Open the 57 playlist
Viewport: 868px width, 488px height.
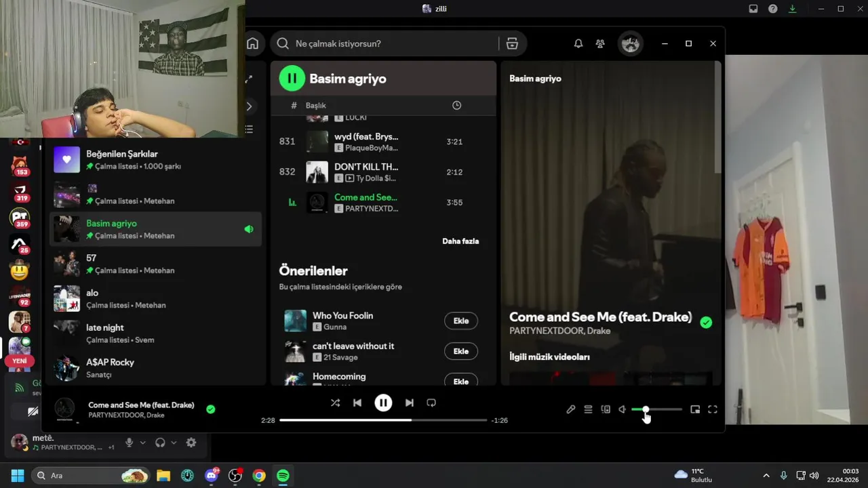156,264
